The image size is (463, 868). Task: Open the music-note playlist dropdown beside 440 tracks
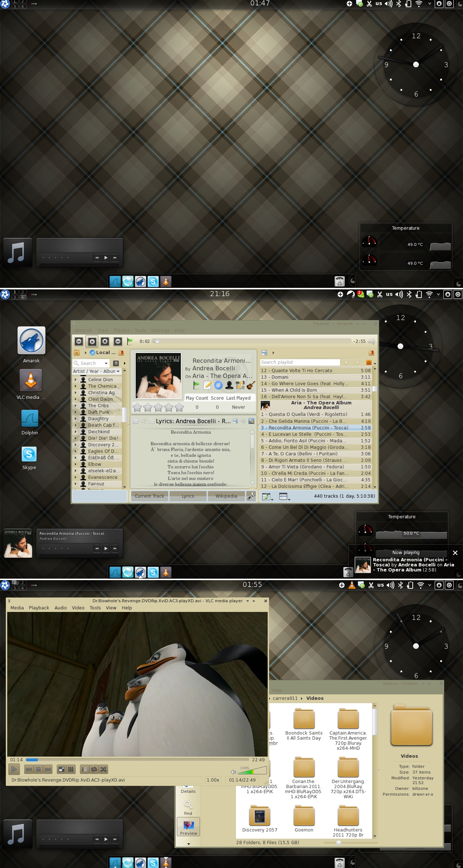(267, 497)
